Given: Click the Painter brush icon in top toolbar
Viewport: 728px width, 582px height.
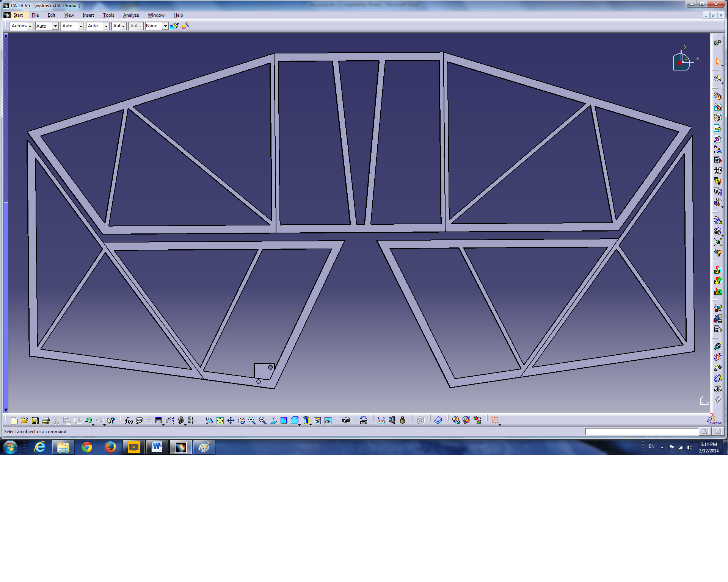Looking at the screenshot, I should click(174, 26).
